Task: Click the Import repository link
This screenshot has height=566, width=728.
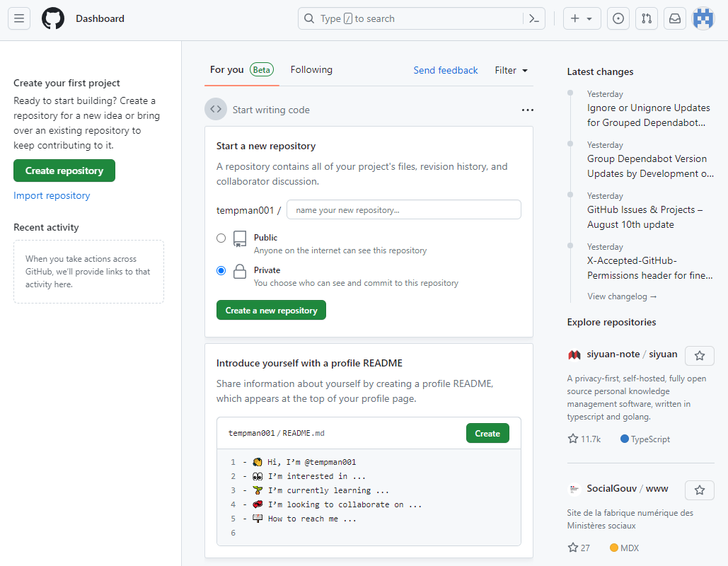Action: [52, 195]
